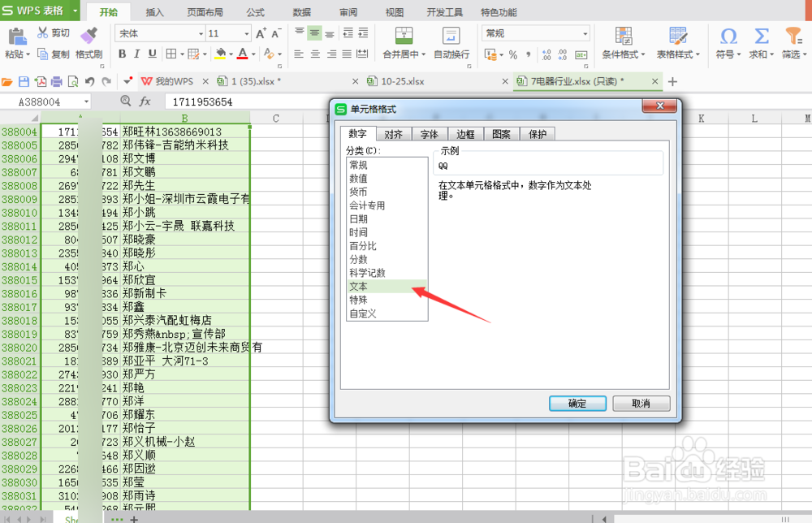The height and width of the screenshot is (523, 812).
Task: Open the number format dropdown 常规
Action: [585, 33]
